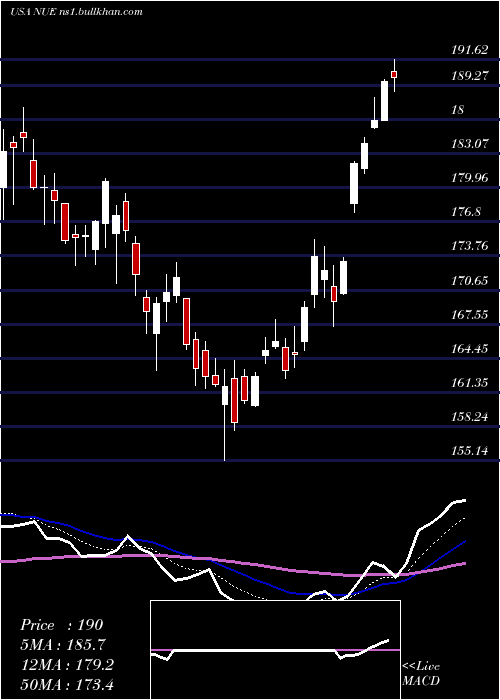Click the 161.35 price level label
Viewport: 500px width, 700px height.
tap(469, 383)
